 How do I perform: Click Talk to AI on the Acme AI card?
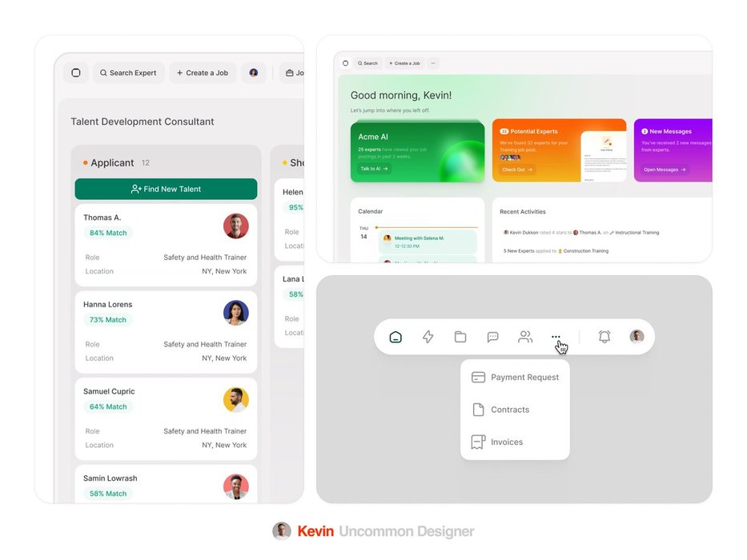tap(374, 169)
